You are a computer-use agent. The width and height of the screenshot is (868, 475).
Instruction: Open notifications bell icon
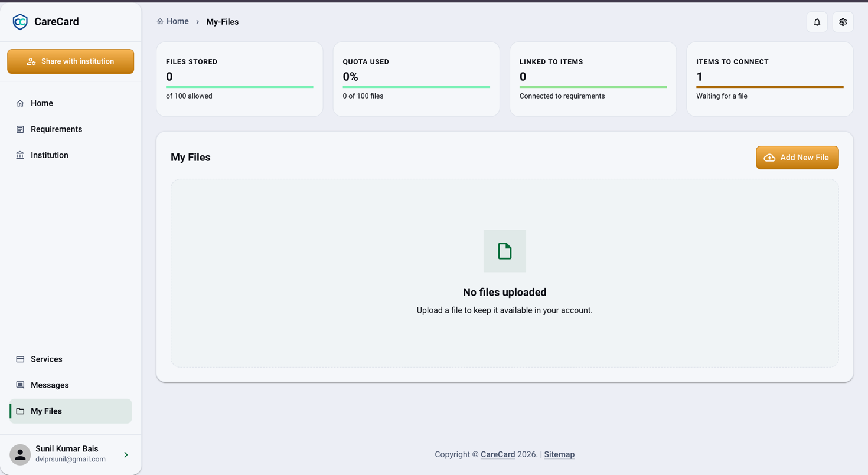[x=817, y=22]
